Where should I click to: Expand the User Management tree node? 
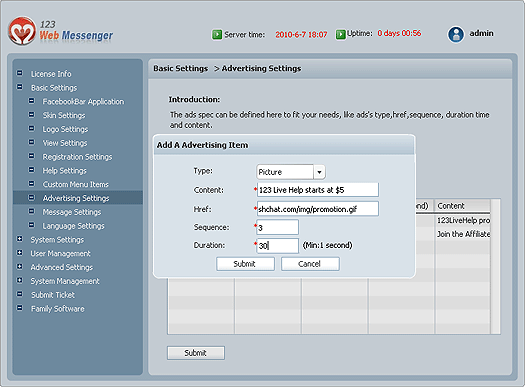pyautogui.click(x=20, y=253)
